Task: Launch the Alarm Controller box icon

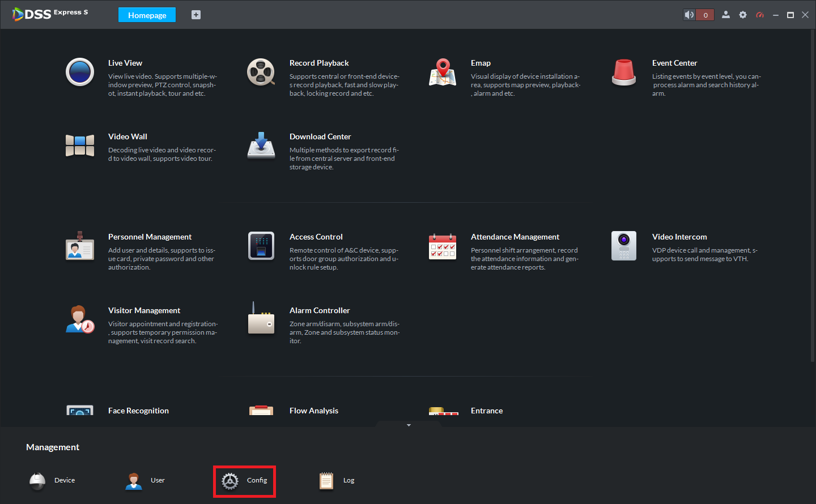Action: tap(261, 318)
